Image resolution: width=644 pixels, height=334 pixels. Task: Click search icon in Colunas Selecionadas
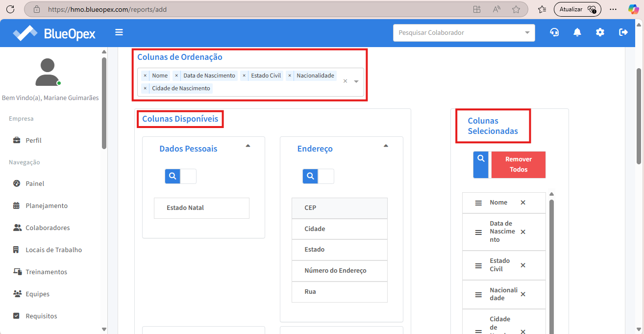point(481,164)
